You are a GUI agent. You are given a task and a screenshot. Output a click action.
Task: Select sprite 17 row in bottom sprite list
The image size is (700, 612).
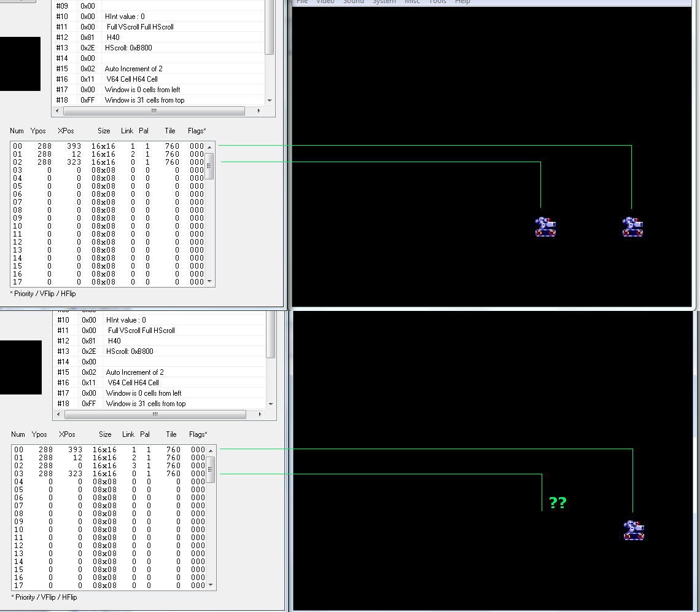[x=109, y=585]
